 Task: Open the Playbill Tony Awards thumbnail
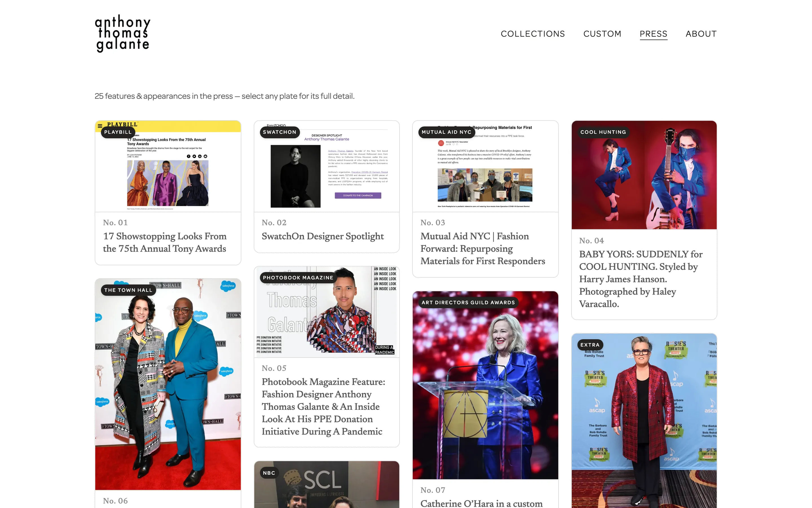click(x=168, y=166)
